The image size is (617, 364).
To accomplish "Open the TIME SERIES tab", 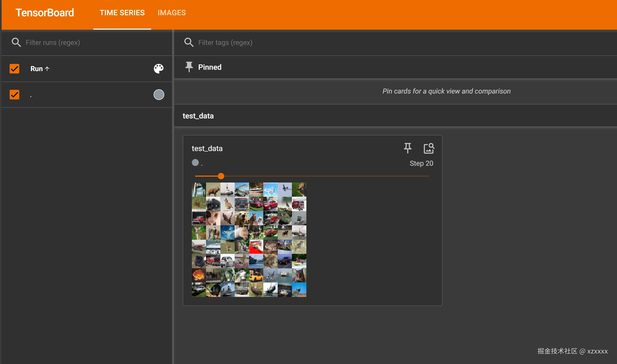I will tap(122, 13).
